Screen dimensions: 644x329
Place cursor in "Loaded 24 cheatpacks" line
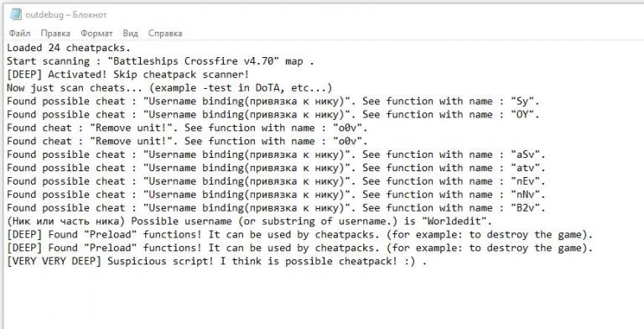tap(68, 48)
